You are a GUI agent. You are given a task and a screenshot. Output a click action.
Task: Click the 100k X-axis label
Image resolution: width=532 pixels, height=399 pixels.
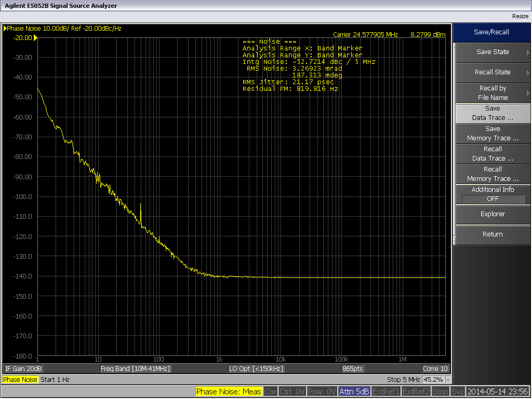[341, 360]
